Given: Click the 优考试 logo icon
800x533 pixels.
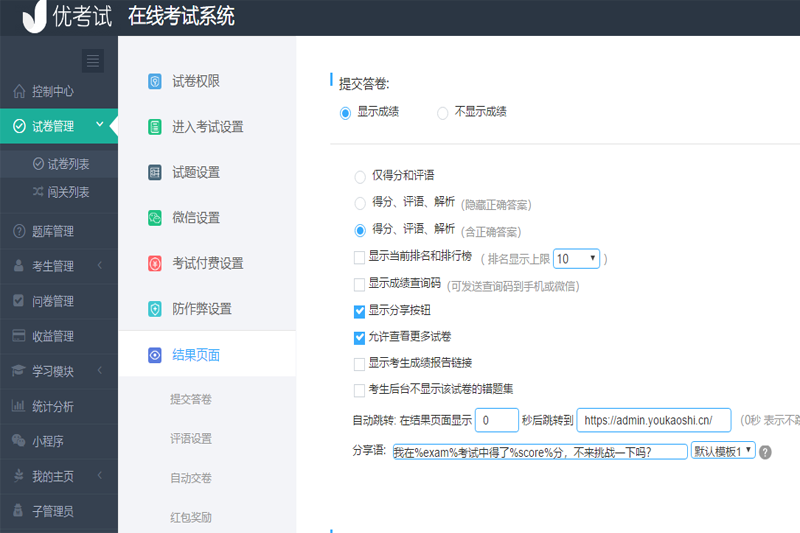Looking at the screenshot, I should click(34, 15).
